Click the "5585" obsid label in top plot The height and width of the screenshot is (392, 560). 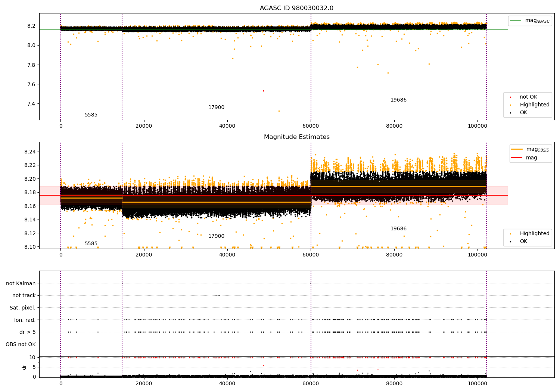91,115
